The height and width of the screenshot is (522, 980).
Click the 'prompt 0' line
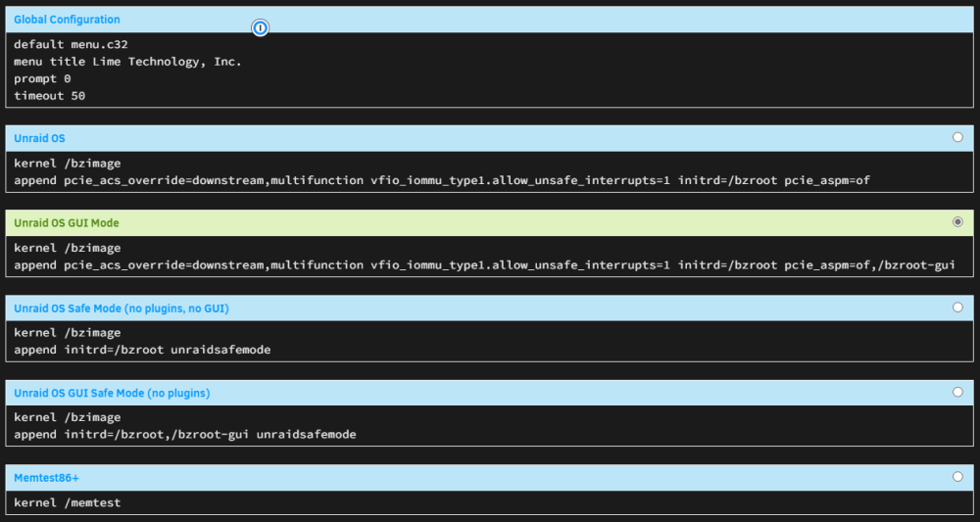42,78
